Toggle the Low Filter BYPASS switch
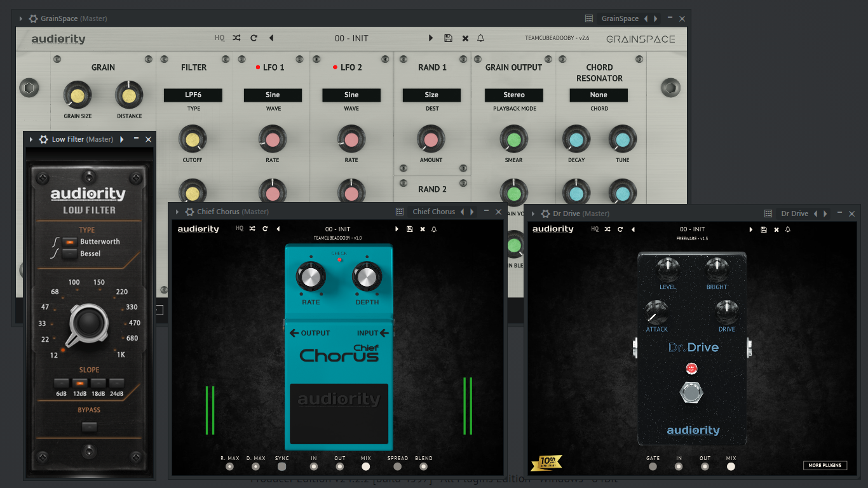Screen dimensions: 868x488 [x=89, y=427]
